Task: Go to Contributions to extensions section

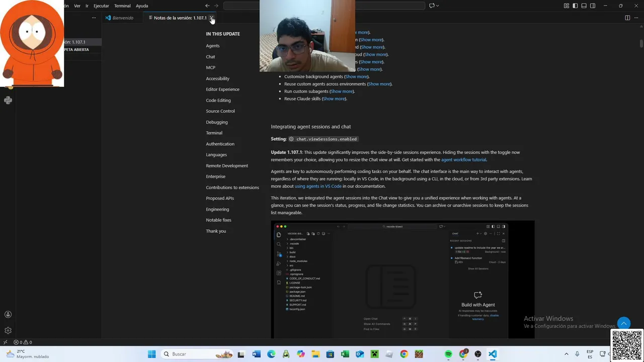Action: tap(232, 188)
